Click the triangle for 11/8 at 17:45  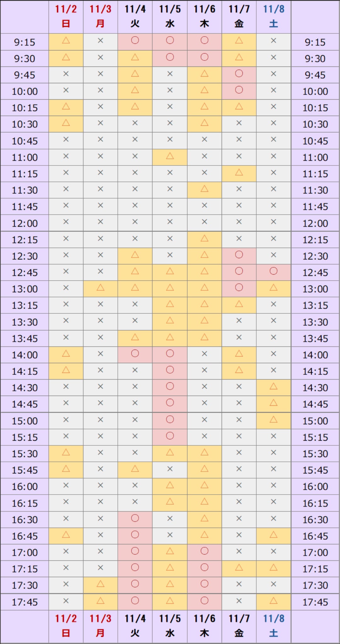click(274, 601)
